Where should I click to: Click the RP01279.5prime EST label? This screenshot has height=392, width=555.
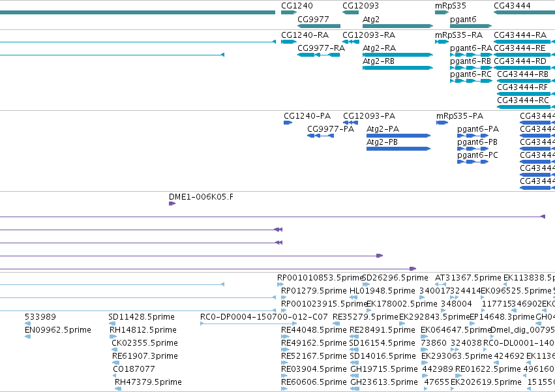(x=314, y=291)
